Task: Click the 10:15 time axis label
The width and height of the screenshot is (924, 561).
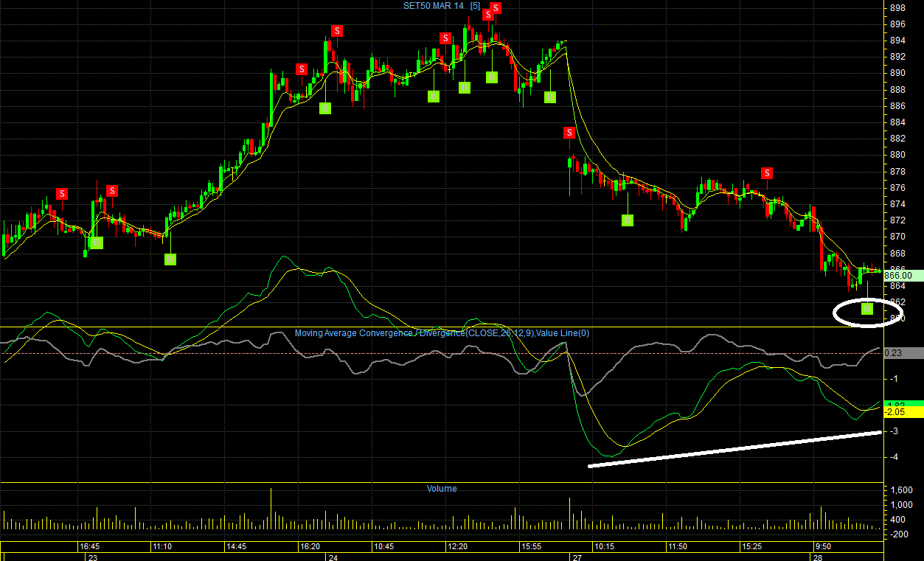Action: [605, 547]
